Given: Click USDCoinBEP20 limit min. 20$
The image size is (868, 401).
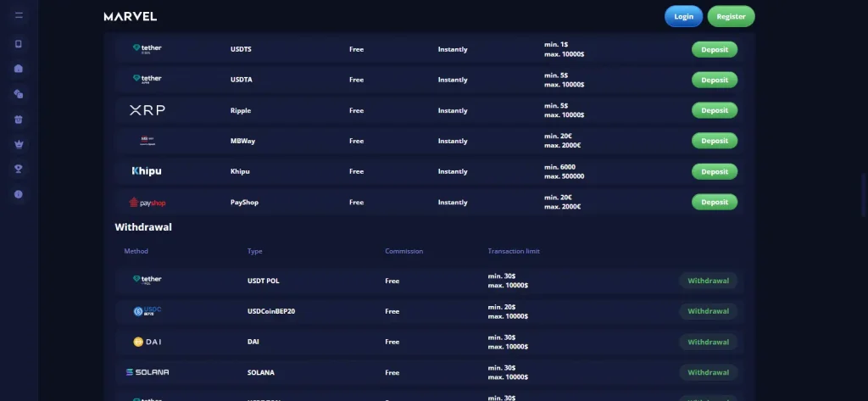Looking at the screenshot, I should coord(502,307).
